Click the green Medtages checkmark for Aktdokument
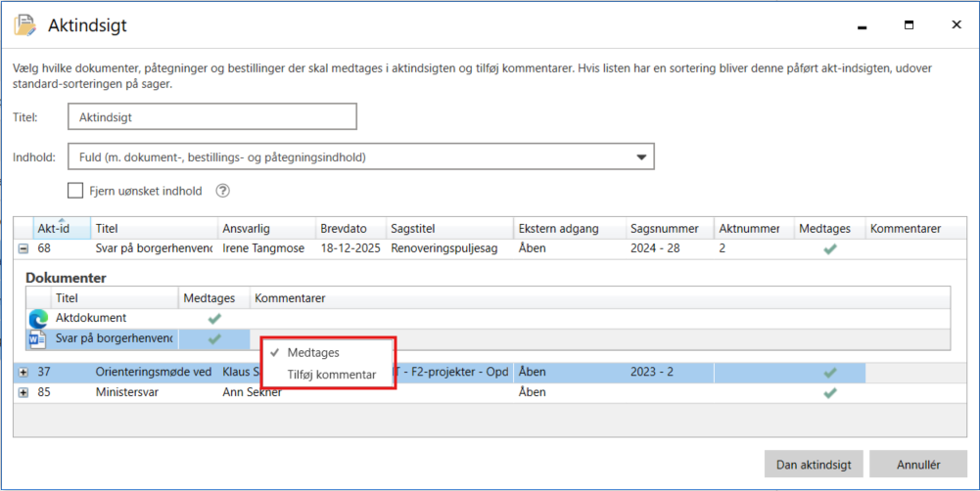This screenshot has height=491, width=980. tap(214, 318)
